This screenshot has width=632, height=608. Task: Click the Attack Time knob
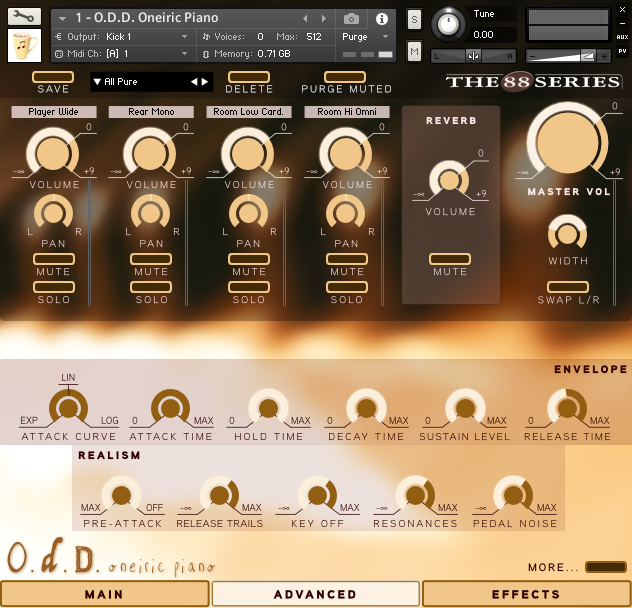pos(170,408)
